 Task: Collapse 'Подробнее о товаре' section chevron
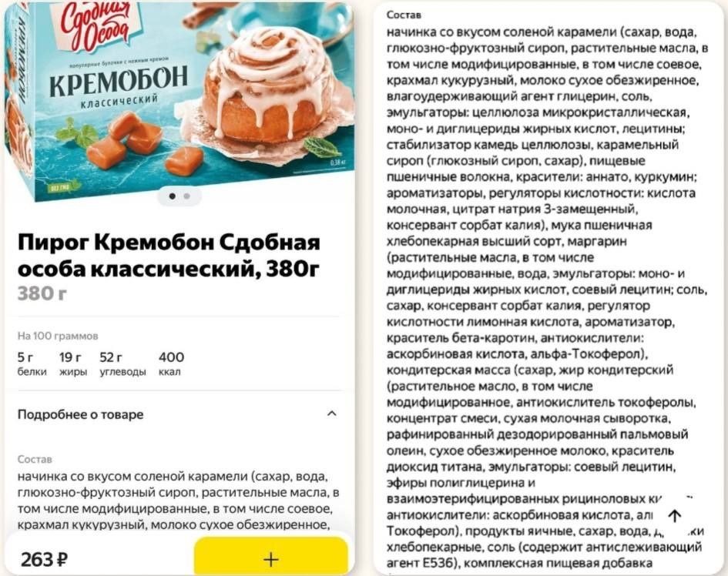[331, 414]
